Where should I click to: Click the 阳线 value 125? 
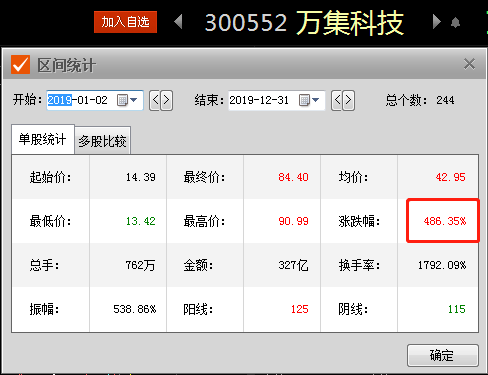(x=299, y=309)
